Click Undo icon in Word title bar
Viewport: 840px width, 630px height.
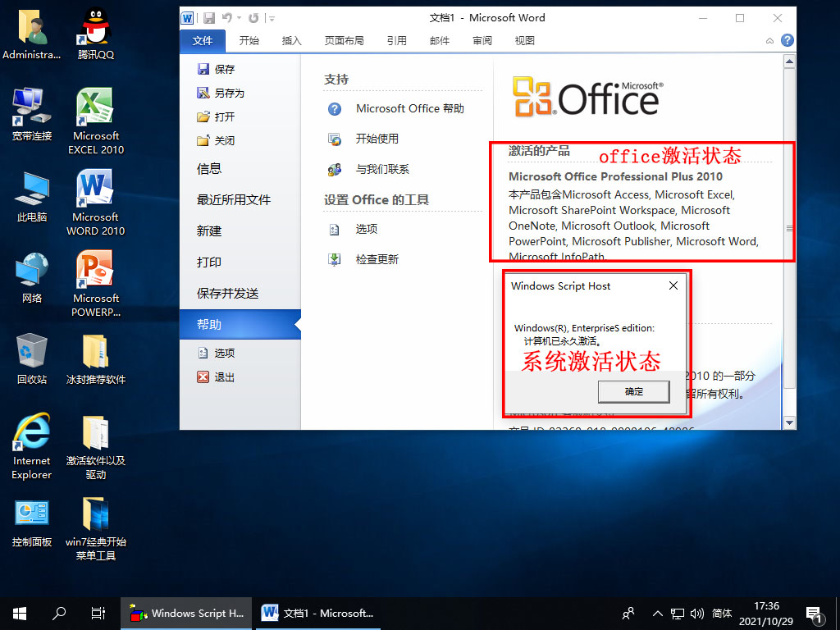228,18
